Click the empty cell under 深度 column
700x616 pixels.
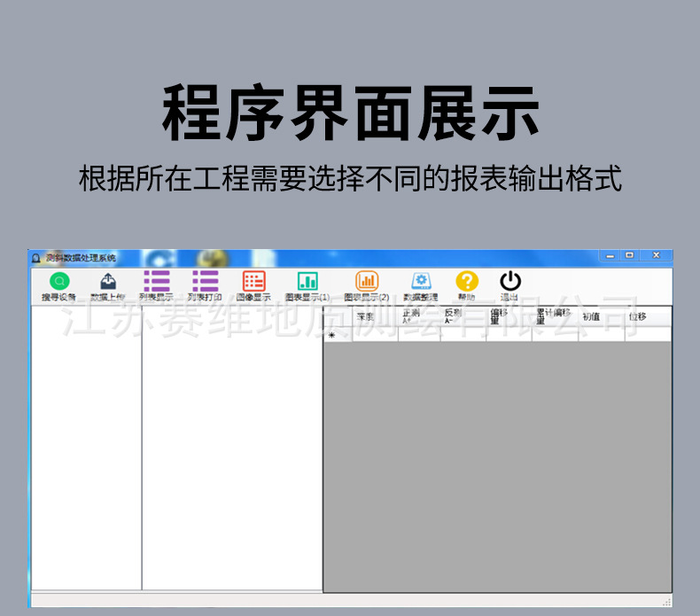375,334
